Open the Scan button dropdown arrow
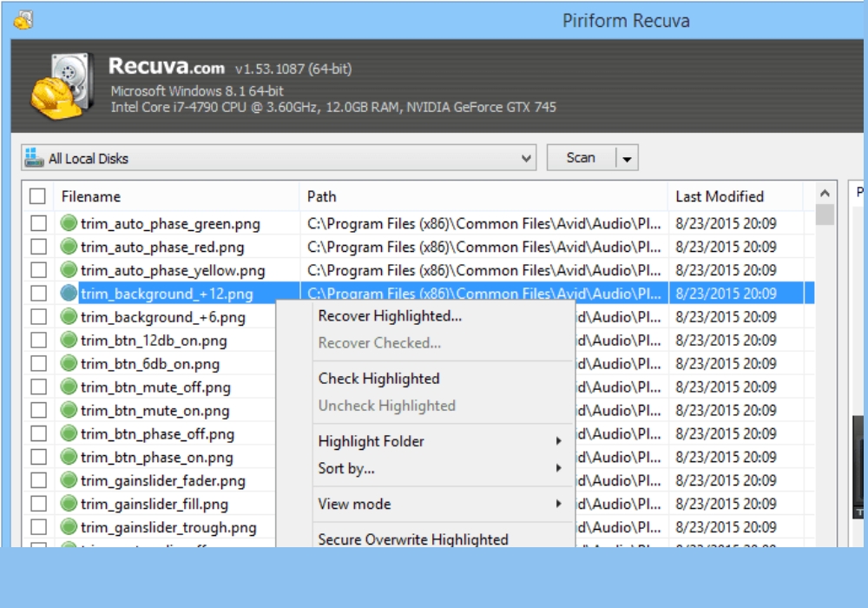Image resolution: width=868 pixels, height=608 pixels. [628, 158]
